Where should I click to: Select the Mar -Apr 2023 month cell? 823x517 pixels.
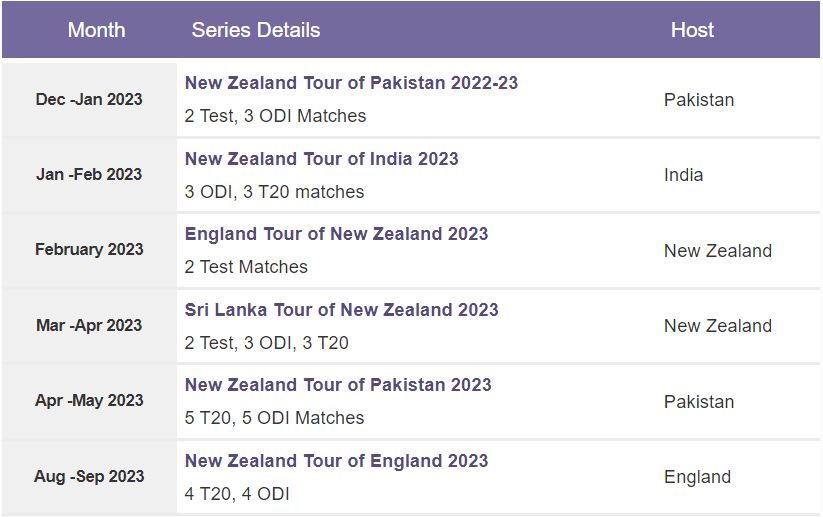(x=89, y=325)
